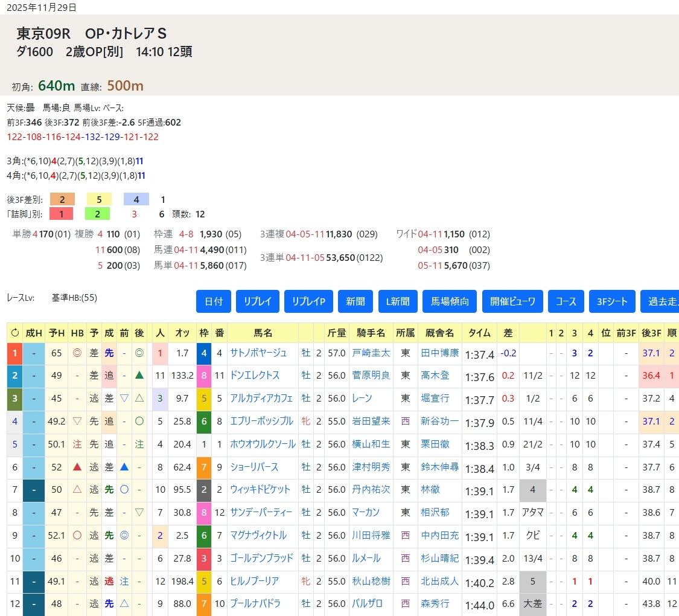Click horse name アルカディアカフェ
Image resolution: width=679 pixels, height=616 pixels.
tap(261, 399)
